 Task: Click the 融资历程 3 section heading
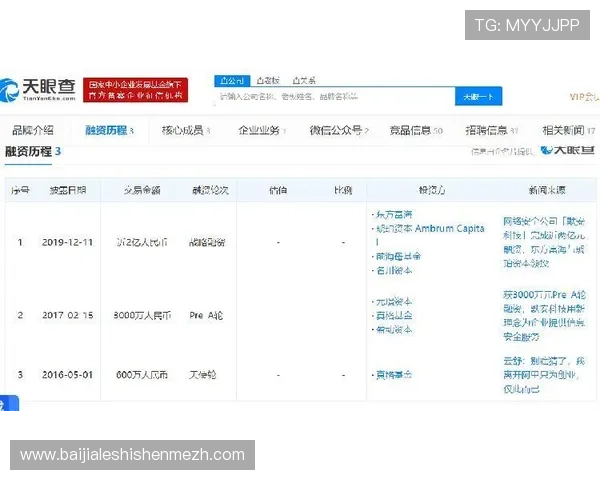[33, 152]
